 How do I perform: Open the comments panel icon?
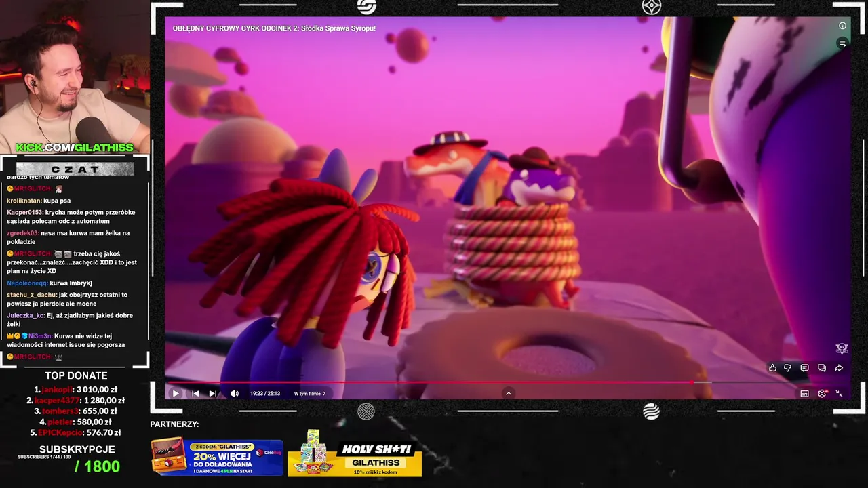804,368
